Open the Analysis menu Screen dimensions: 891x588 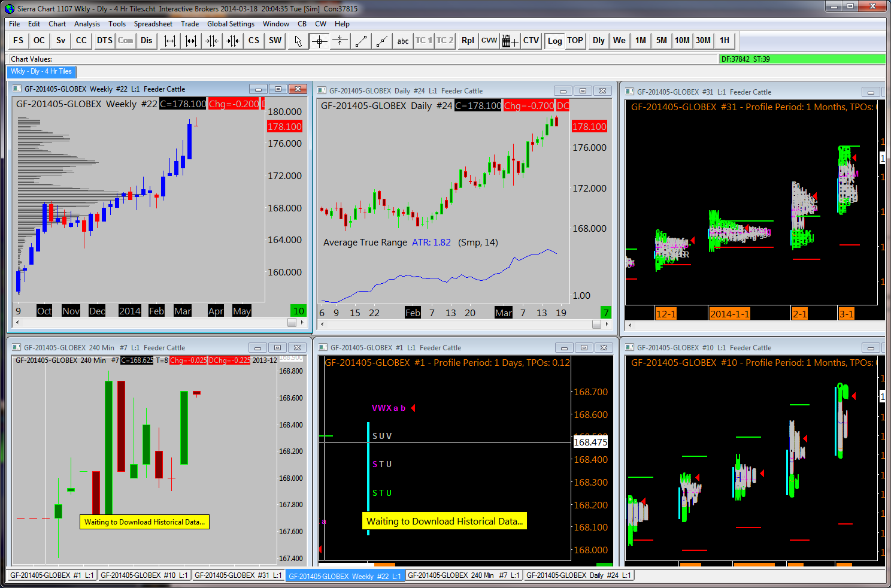[x=87, y=24]
